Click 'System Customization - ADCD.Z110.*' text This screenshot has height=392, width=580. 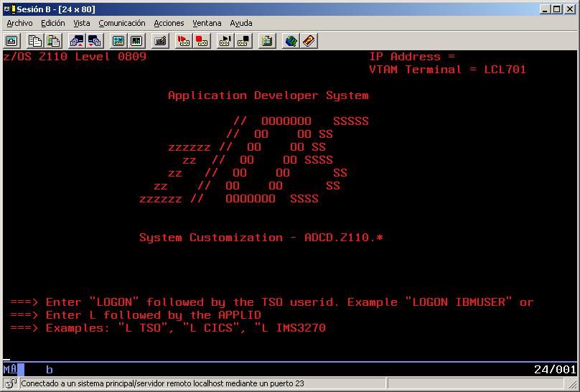coord(261,238)
